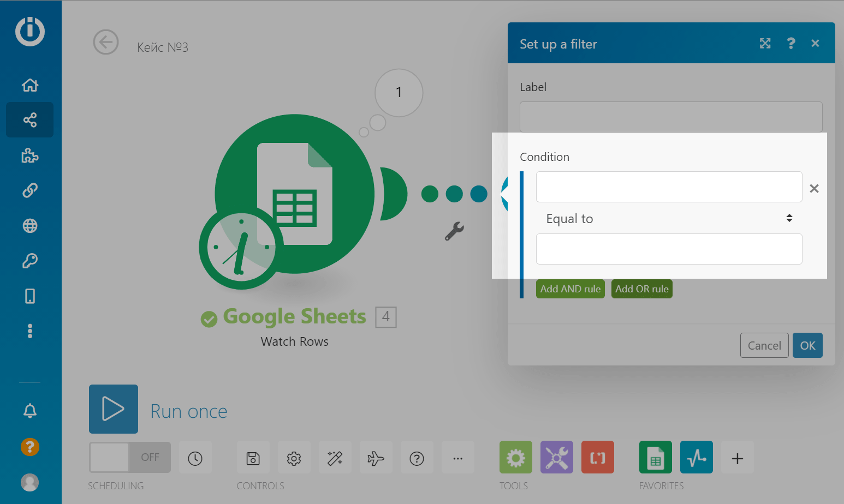Open user profile avatar
This screenshot has height=504, width=844.
(x=30, y=482)
